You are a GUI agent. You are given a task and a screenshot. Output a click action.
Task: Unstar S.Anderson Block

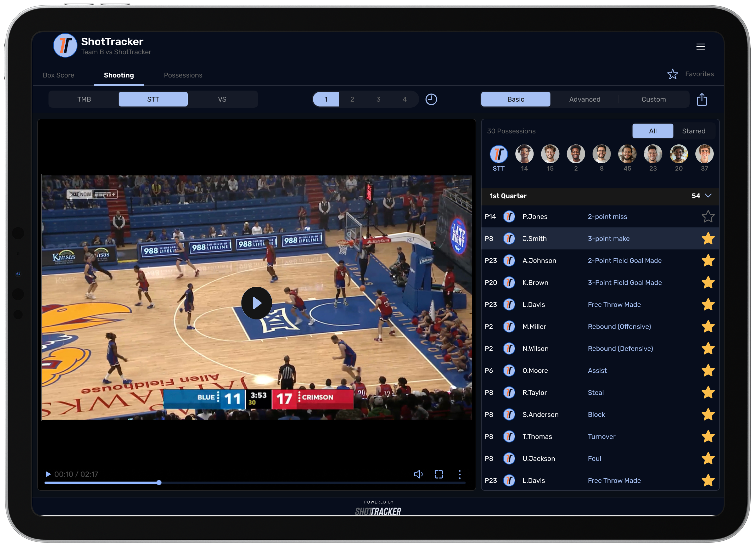(x=708, y=414)
